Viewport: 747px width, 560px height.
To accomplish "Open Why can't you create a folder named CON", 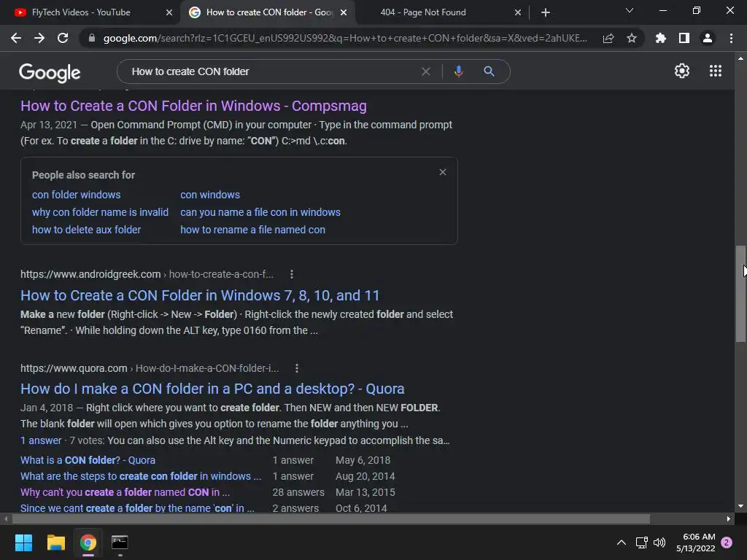I will (125, 492).
